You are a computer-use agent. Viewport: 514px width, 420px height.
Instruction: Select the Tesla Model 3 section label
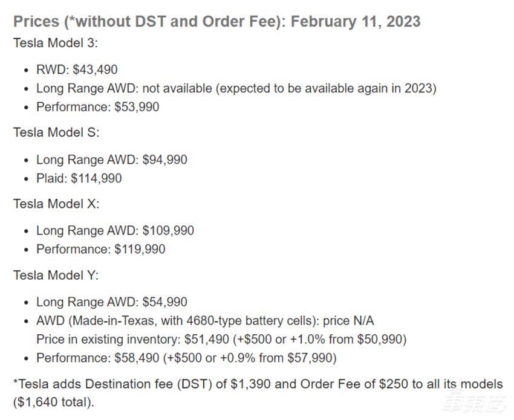pos(56,44)
